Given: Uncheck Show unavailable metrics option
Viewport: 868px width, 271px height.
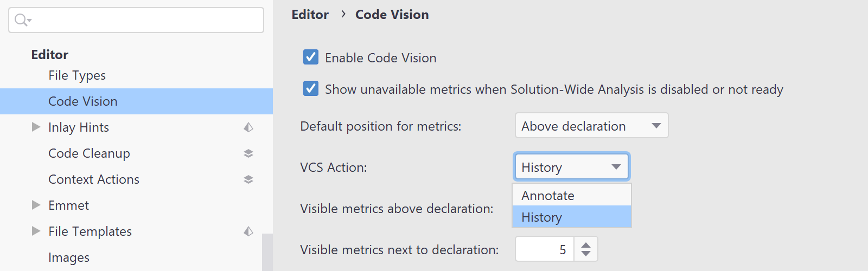Looking at the screenshot, I should (311, 88).
